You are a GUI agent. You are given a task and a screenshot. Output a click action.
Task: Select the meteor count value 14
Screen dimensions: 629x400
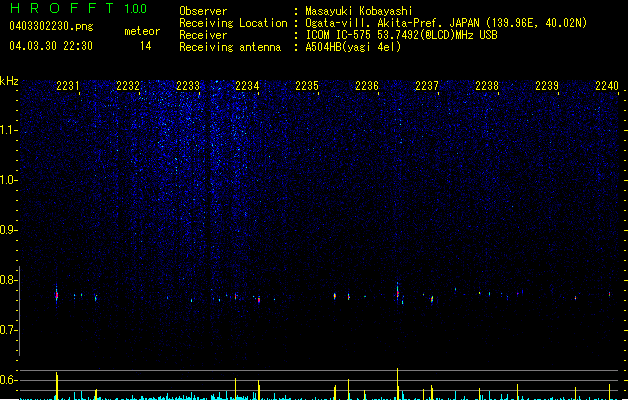(x=146, y=46)
